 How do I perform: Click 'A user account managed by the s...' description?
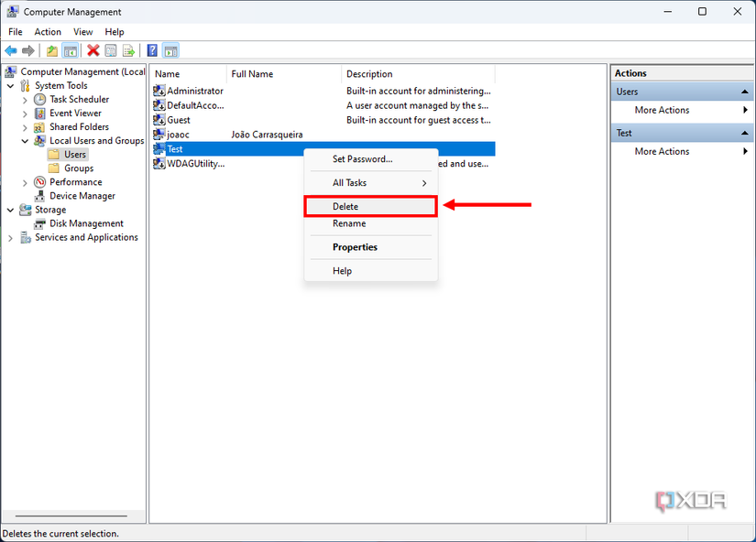pyautogui.click(x=418, y=105)
